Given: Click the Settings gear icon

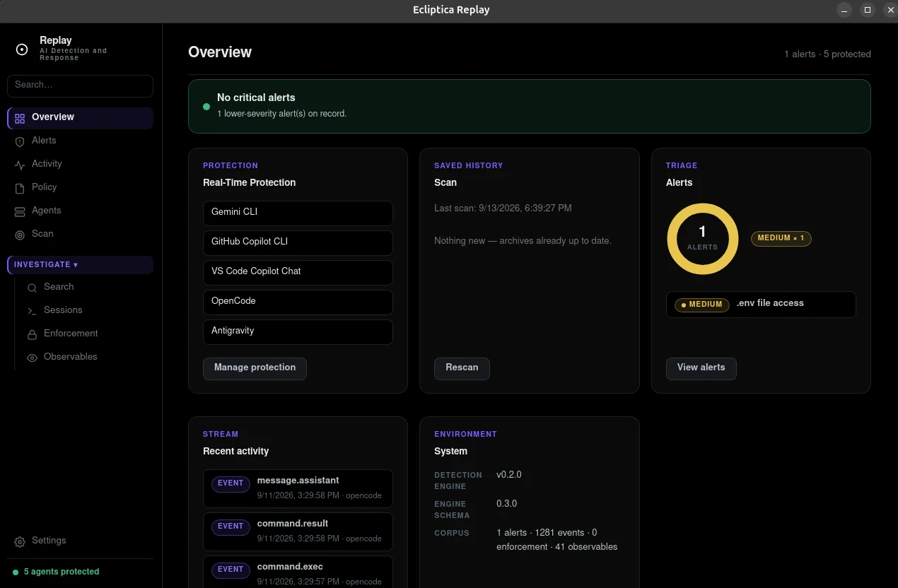Looking at the screenshot, I should point(20,541).
